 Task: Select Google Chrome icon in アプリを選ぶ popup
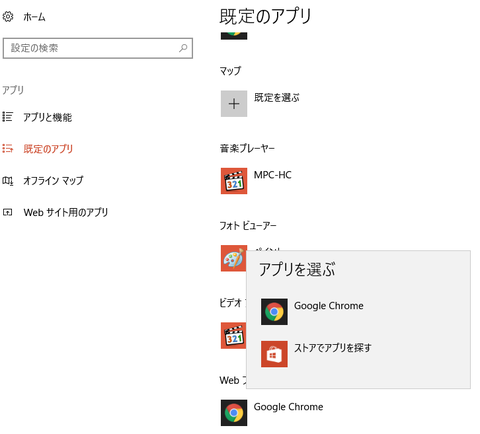click(274, 312)
